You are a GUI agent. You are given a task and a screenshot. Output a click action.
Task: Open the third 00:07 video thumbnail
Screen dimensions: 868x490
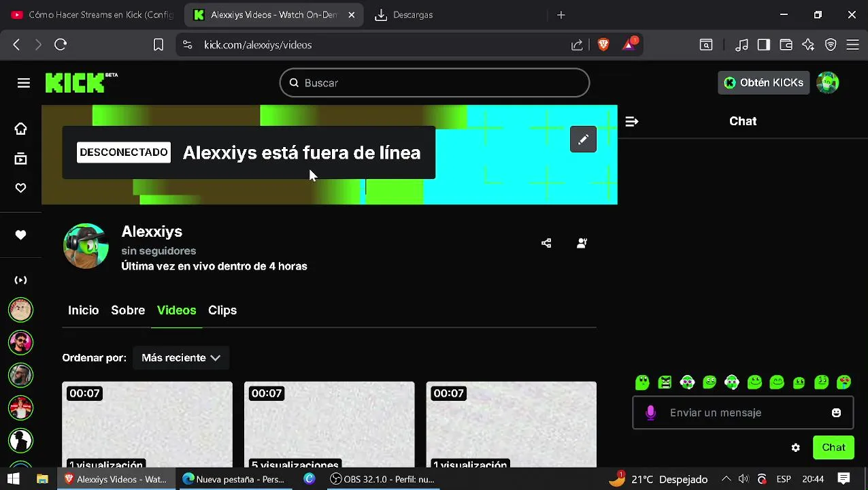pyautogui.click(x=512, y=425)
